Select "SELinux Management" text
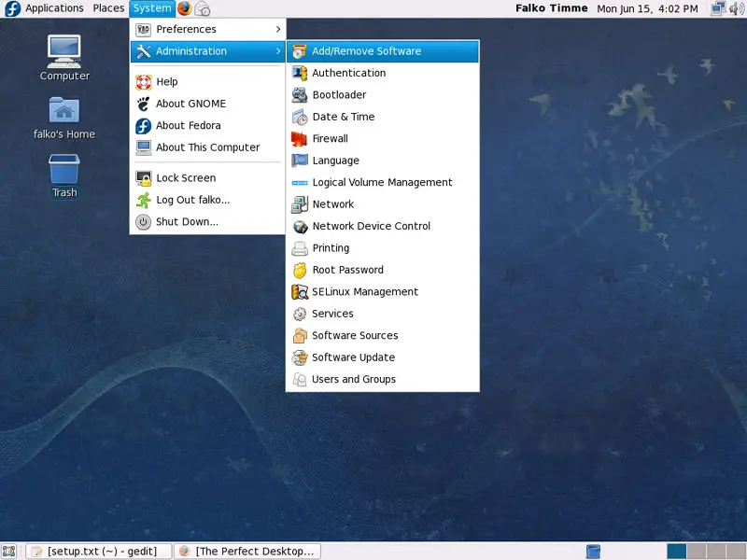Image resolution: width=747 pixels, height=560 pixels. pyautogui.click(x=365, y=292)
